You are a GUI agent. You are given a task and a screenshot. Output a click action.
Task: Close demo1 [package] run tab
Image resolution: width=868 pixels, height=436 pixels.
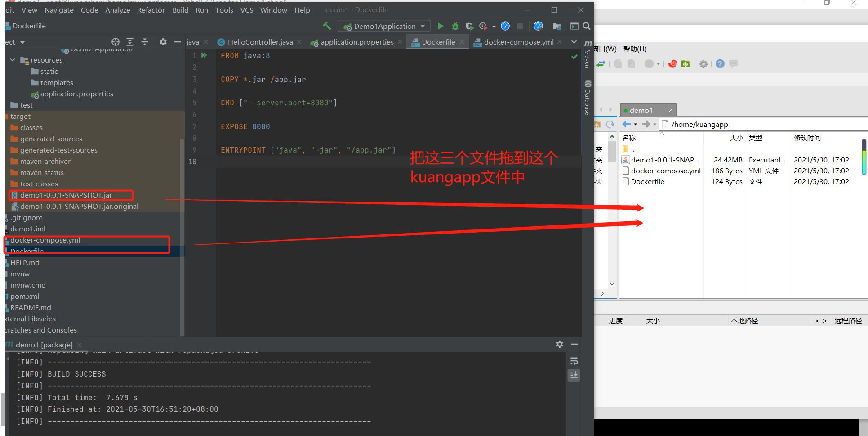point(80,345)
